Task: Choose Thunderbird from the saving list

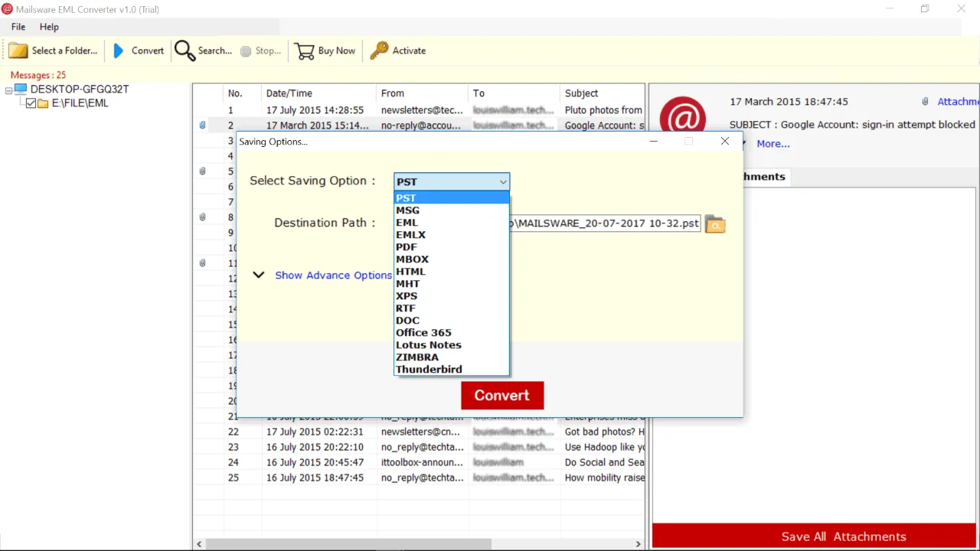Action: [x=452, y=370]
